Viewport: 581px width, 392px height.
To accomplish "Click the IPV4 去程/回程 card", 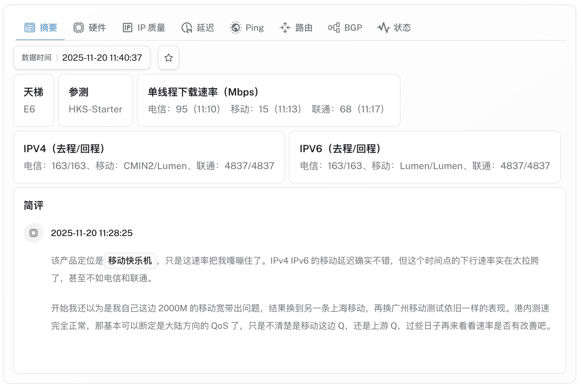I will point(149,157).
